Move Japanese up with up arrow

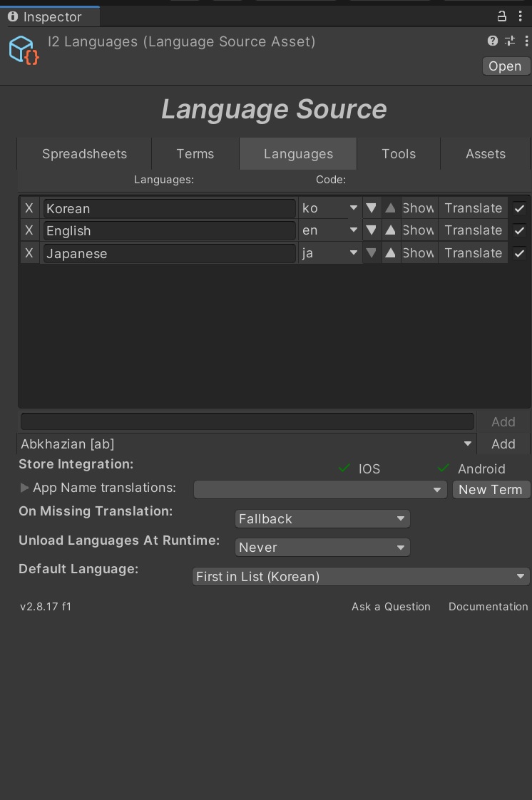390,253
